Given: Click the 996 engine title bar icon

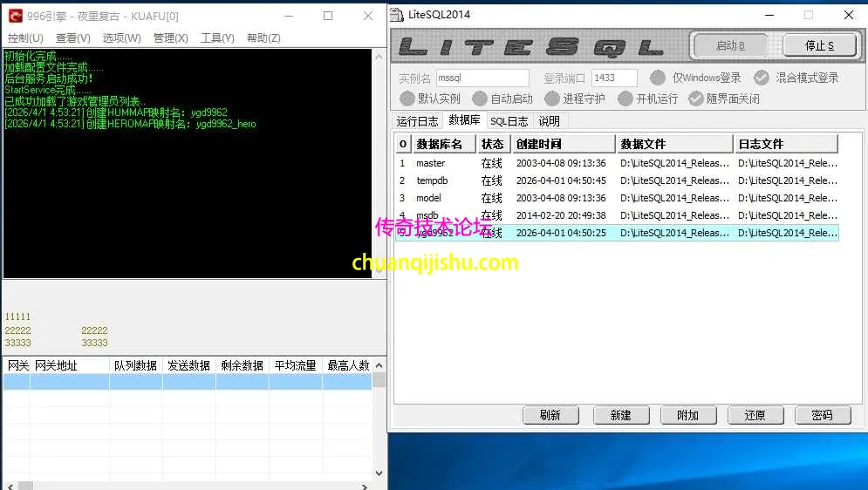Looking at the screenshot, I should pos(15,15).
